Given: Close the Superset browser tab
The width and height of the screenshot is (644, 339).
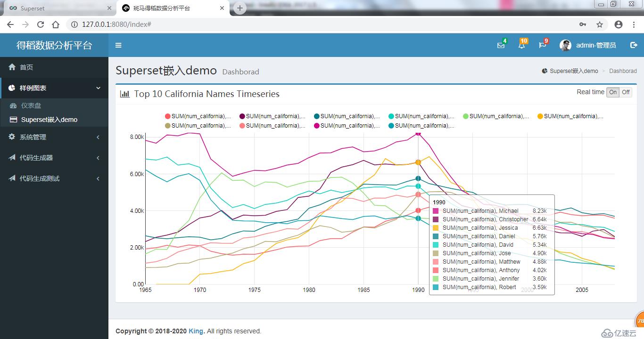Looking at the screenshot, I should click(x=109, y=8).
